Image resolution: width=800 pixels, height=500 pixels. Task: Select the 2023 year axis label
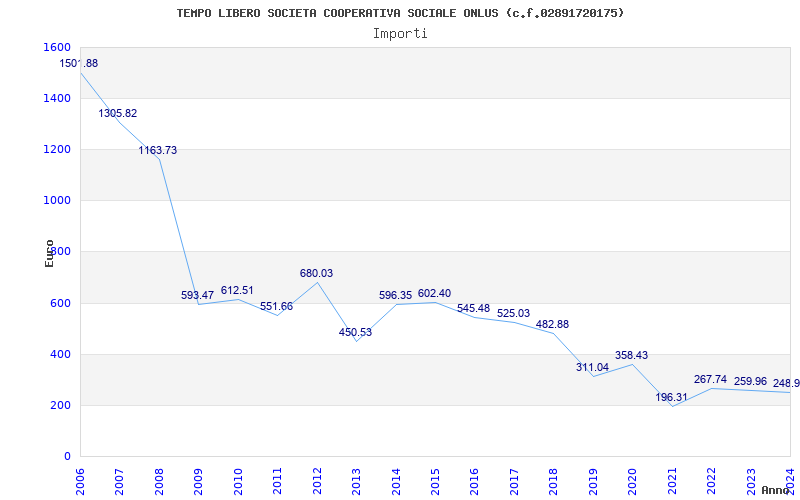coord(752,483)
